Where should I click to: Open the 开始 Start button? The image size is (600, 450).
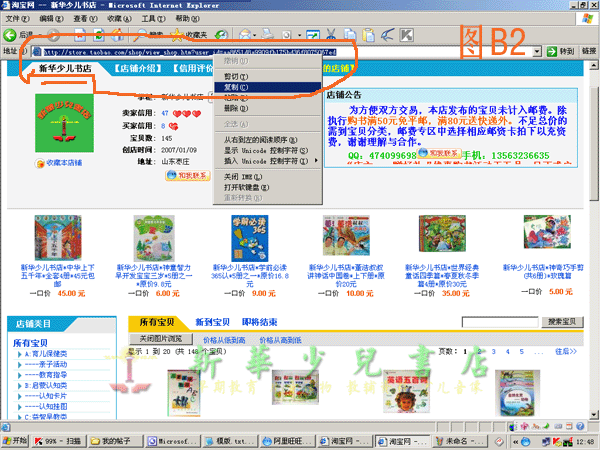(x=15, y=441)
